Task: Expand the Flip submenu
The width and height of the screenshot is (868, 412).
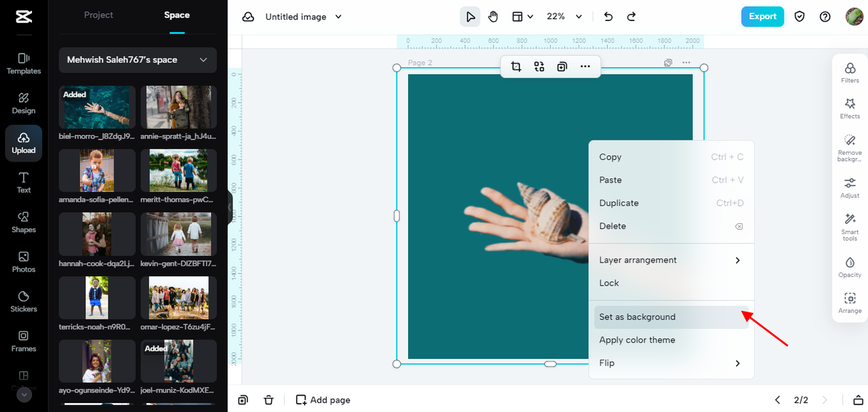Action: point(671,363)
